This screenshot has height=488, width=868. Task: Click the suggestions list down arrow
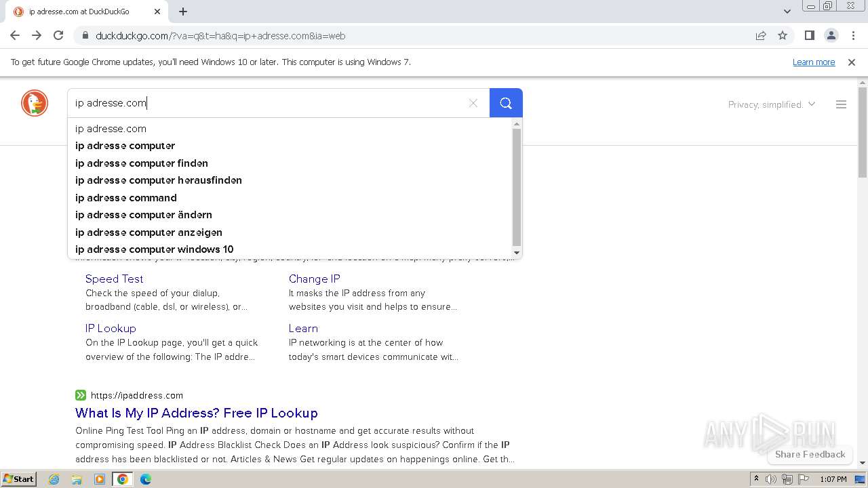[517, 253]
